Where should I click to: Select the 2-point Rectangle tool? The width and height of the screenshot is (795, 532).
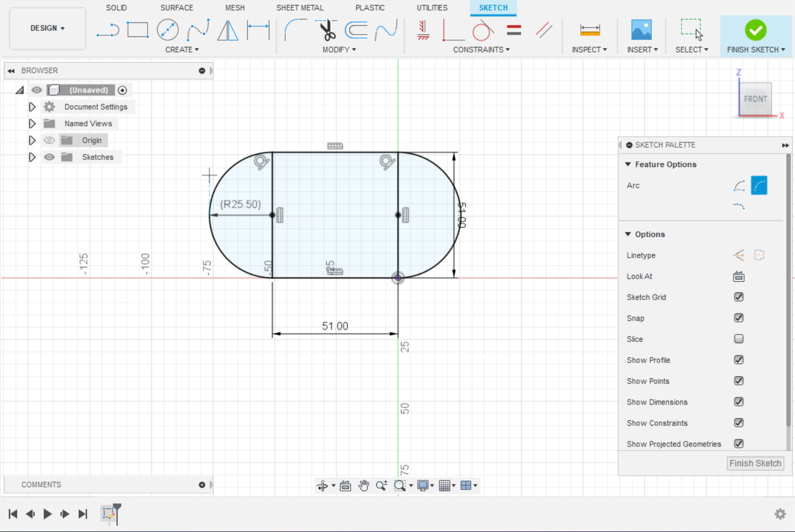[138, 30]
